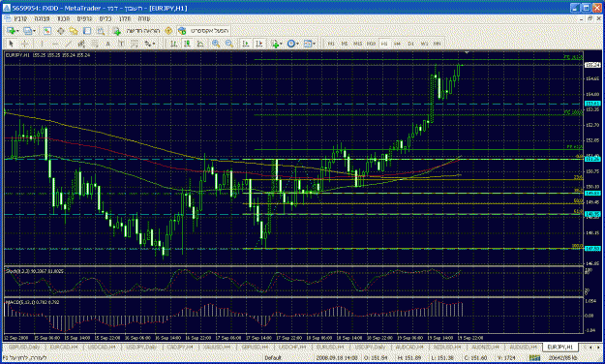Viewport: 605px width, 364px height.
Task: Select the Crosshair tool
Action: pyautogui.click(x=24, y=44)
